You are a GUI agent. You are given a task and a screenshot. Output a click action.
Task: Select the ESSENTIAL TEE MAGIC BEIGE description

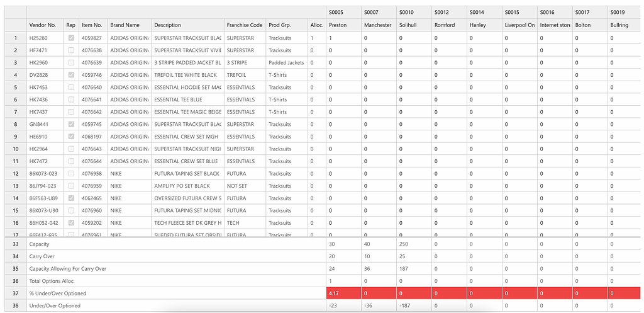pyautogui.click(x=187, y=112)
